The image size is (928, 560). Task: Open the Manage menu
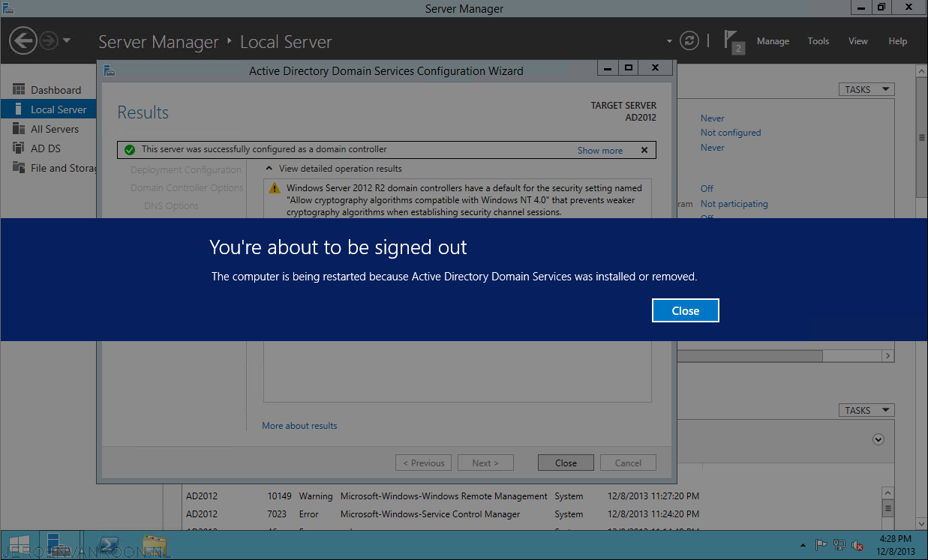pos(773,41)
